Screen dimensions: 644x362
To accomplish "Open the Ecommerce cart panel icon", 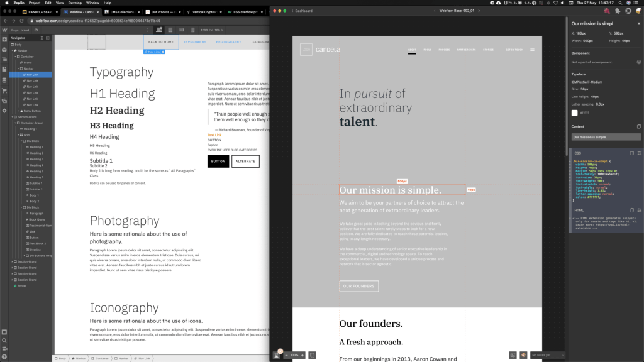I will [4, 90].
